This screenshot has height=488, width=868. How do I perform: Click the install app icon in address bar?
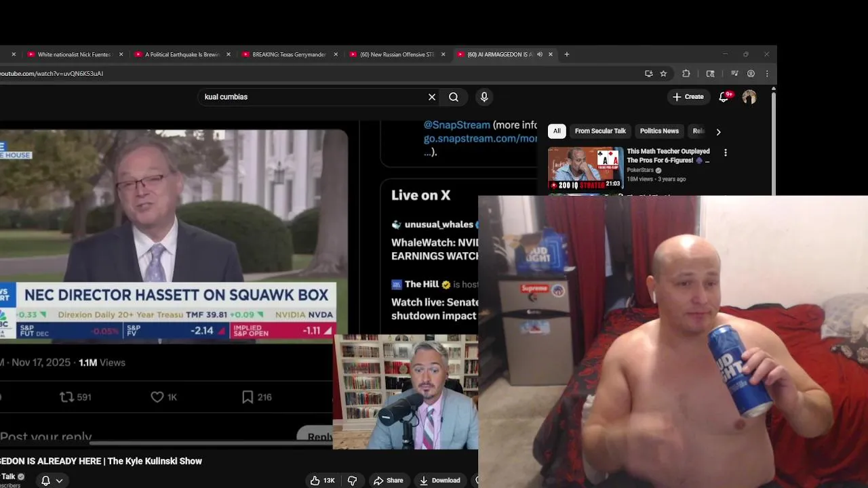pos(649,73)
